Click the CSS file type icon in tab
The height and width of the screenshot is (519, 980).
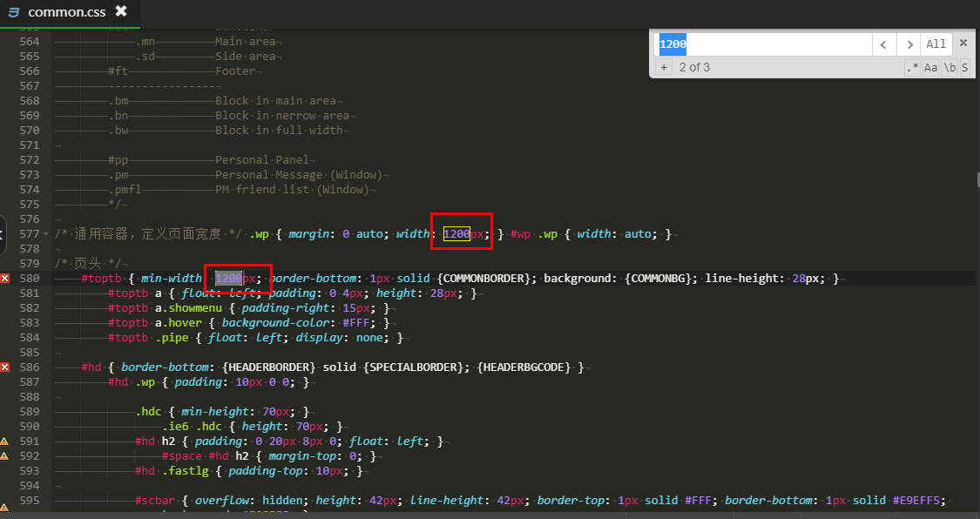pos(13,12)
